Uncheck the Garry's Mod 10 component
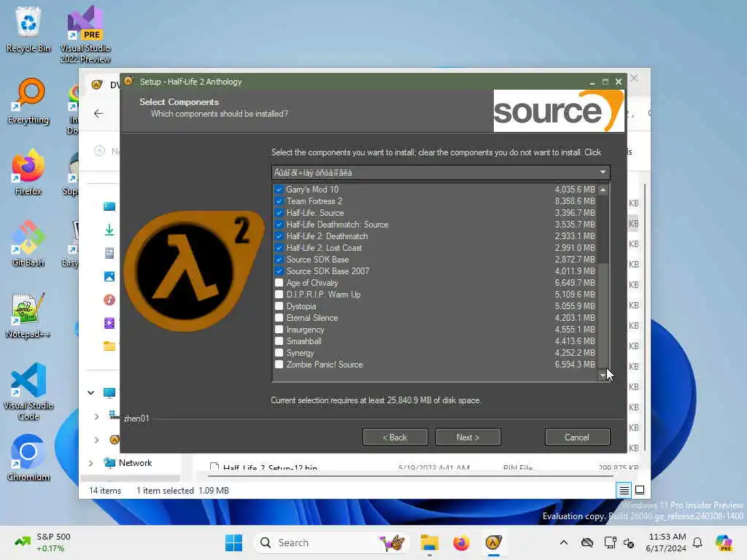Screen dimensions: 747x560 (x=279, y=190)
